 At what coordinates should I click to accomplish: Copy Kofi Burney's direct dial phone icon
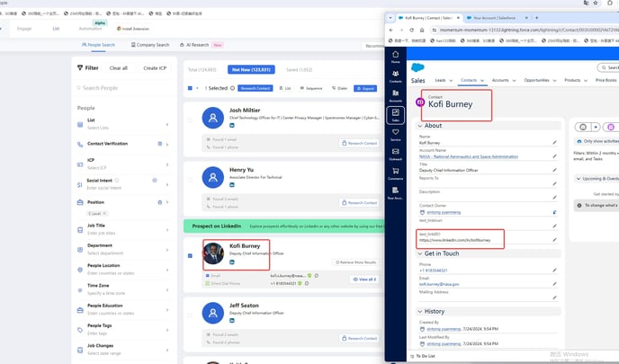point(307,283)
